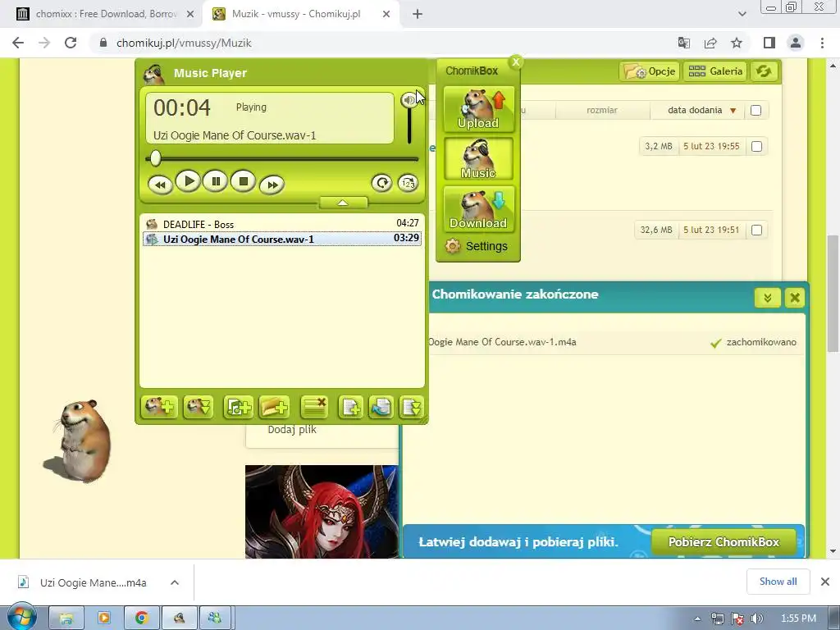Check the 3,2 MB file checkbox
The height and width of the screenshot is (630, 840).
tap(756, 146)
